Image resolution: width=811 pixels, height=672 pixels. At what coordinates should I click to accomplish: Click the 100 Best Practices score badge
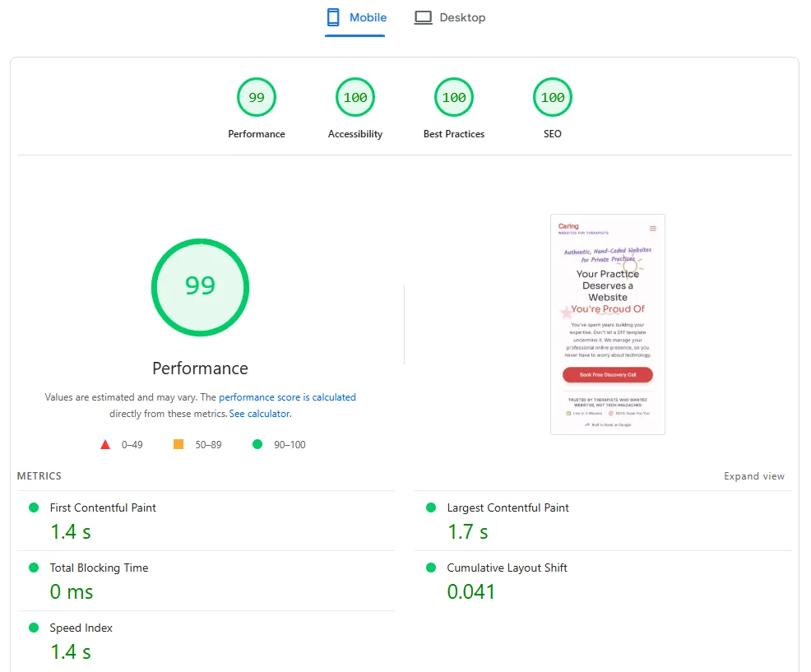pyautogui.click(x=453, y=96)
